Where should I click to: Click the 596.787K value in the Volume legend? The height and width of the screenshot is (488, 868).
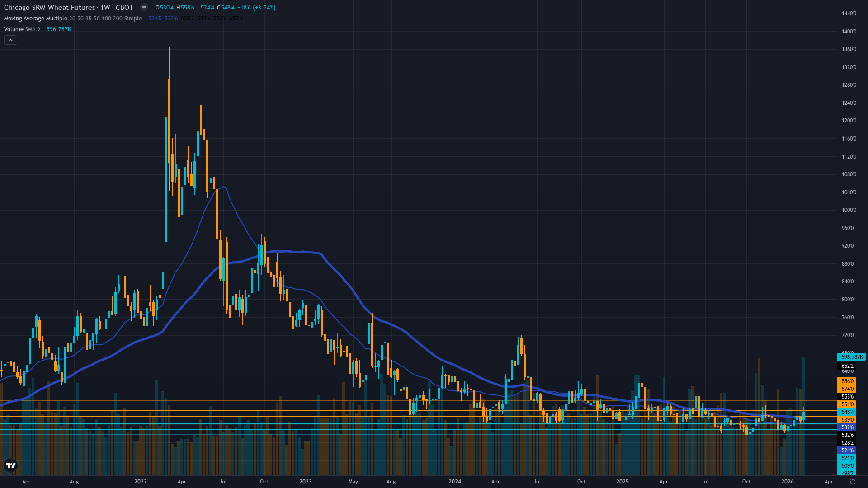tap(59, 29)
